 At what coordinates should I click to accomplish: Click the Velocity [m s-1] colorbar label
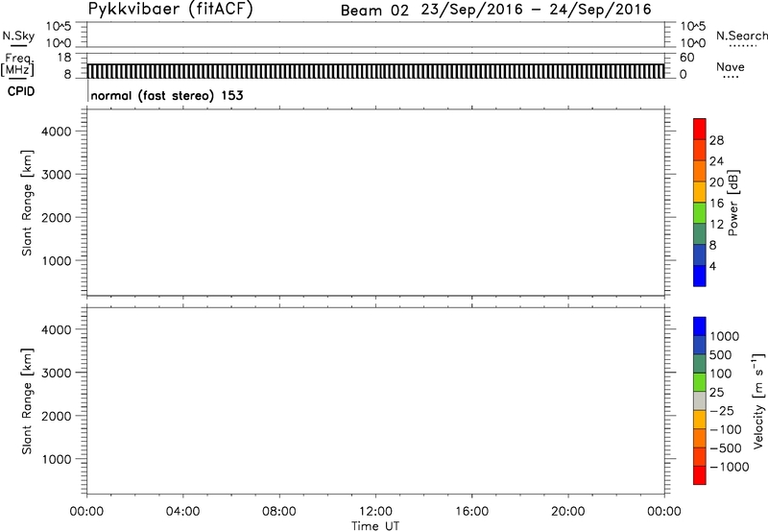point(758,400)
